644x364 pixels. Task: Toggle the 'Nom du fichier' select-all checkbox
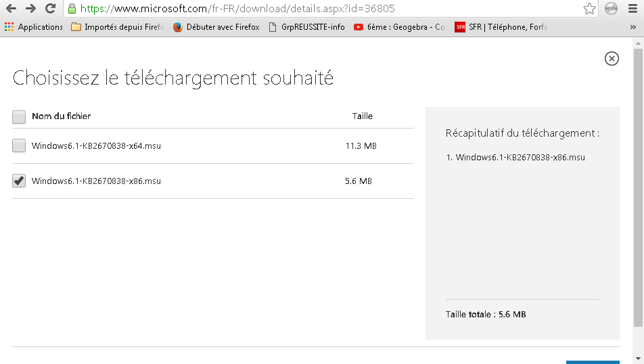click(x=19, y=116)
